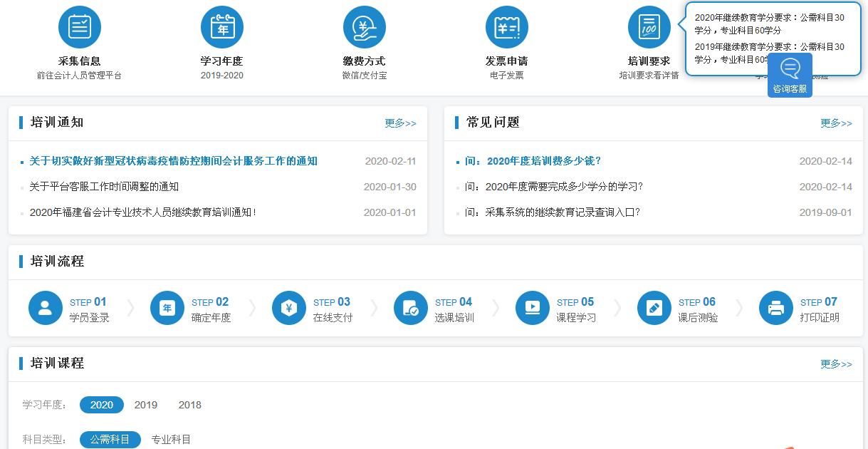Open the 学习年度 calendar icon

click(x=222, y=27)
